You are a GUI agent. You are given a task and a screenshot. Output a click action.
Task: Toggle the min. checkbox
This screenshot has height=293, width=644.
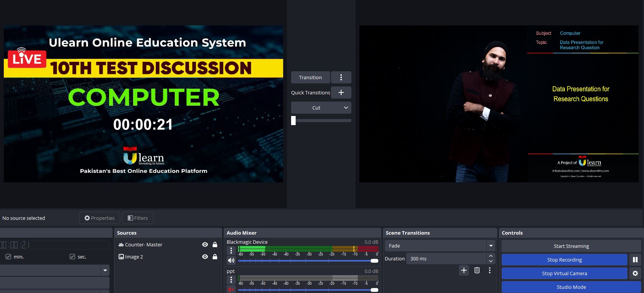[8, 257]
